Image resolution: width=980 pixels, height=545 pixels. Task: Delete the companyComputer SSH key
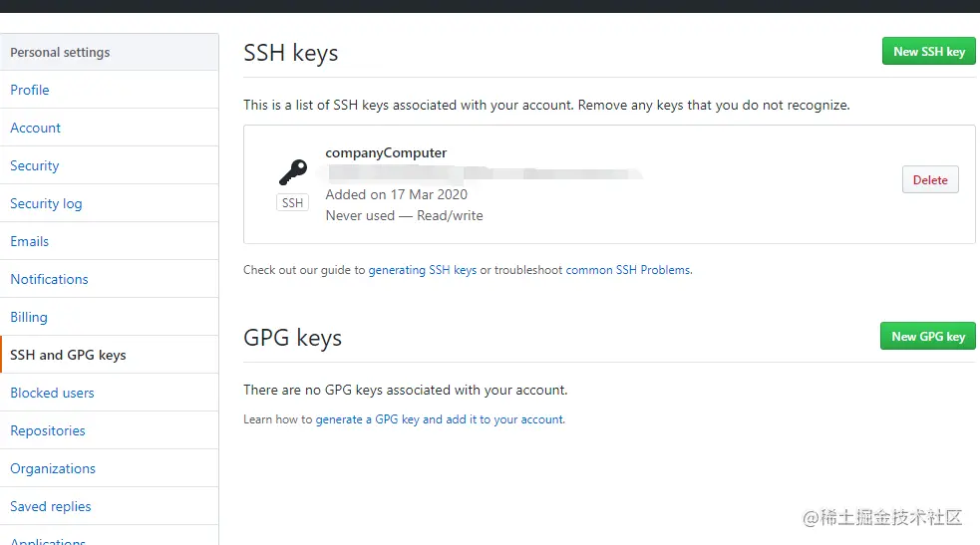click(930, 180)
